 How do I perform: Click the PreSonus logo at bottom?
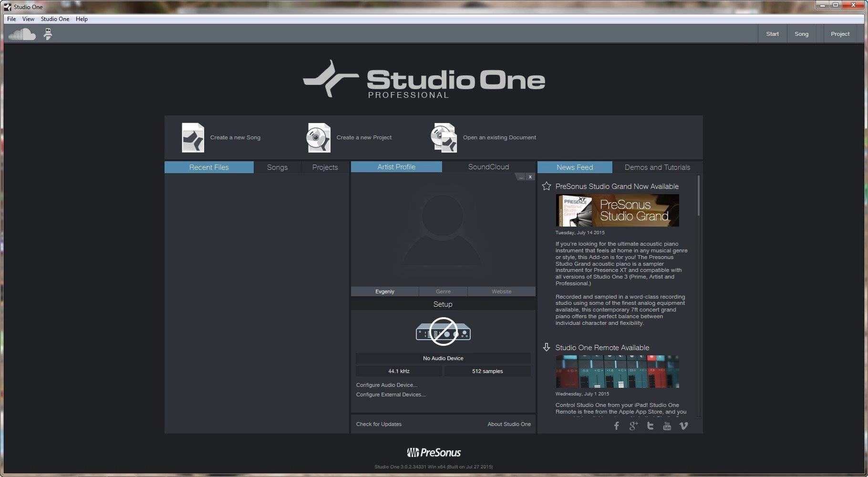point(434,452)
